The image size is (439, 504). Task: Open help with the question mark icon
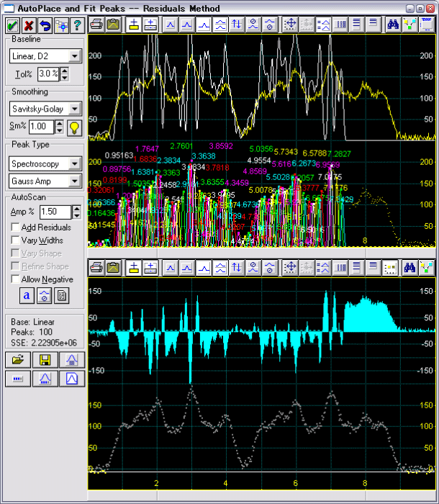pyautogui.click(x=78, y=25)
